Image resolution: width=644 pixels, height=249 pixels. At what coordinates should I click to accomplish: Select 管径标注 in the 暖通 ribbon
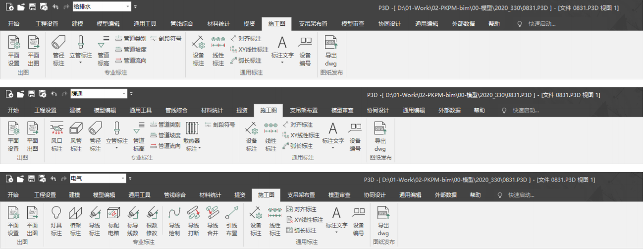(x=95, y=136)
